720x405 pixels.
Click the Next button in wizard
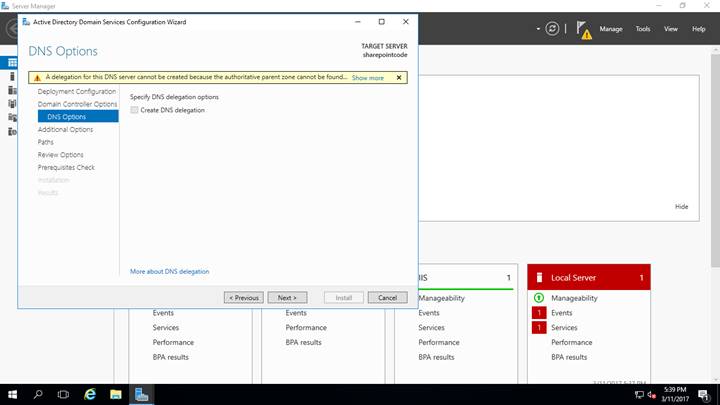[287, 298]
